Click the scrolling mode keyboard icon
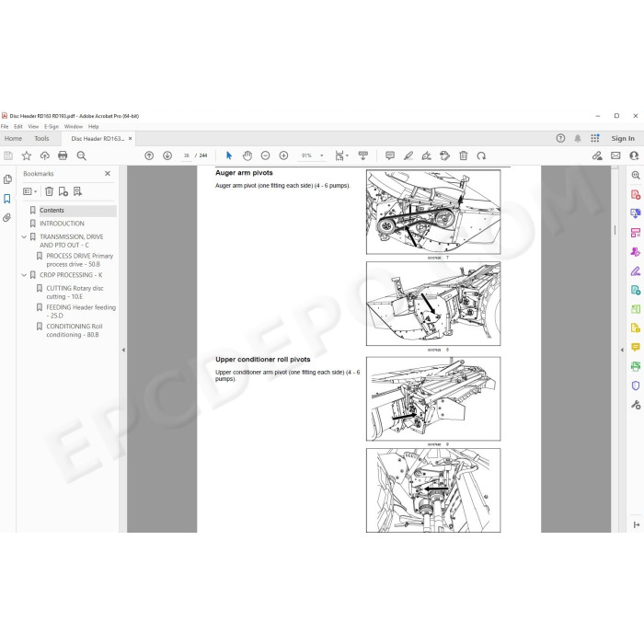Screen dimensions: 644x644 coord(363,155)
